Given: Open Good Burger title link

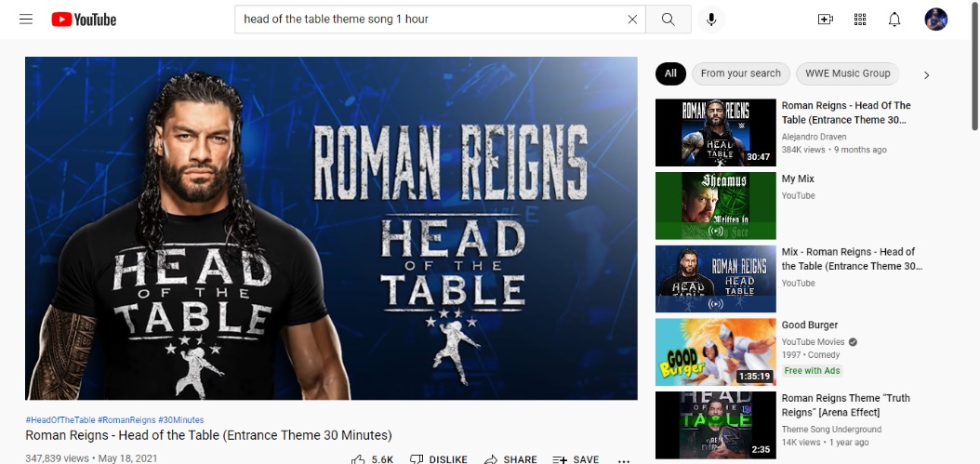Looking at the screenshot, I should pos(809,325).
